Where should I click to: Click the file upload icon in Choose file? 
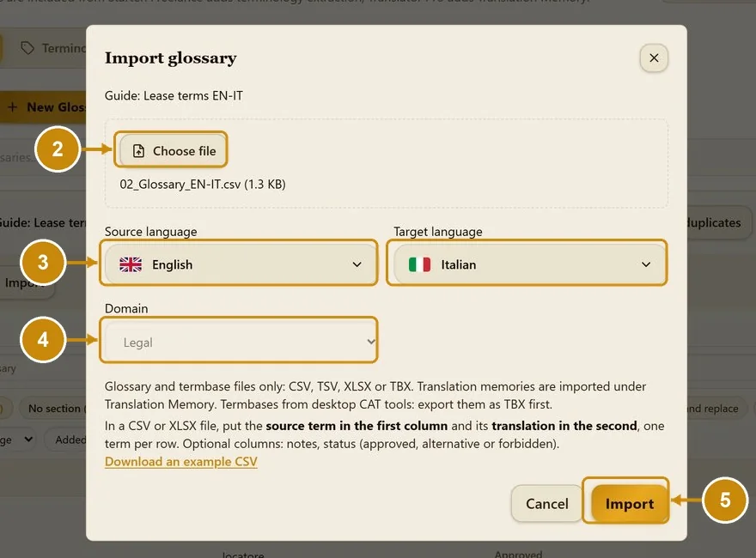pos(138,151)
